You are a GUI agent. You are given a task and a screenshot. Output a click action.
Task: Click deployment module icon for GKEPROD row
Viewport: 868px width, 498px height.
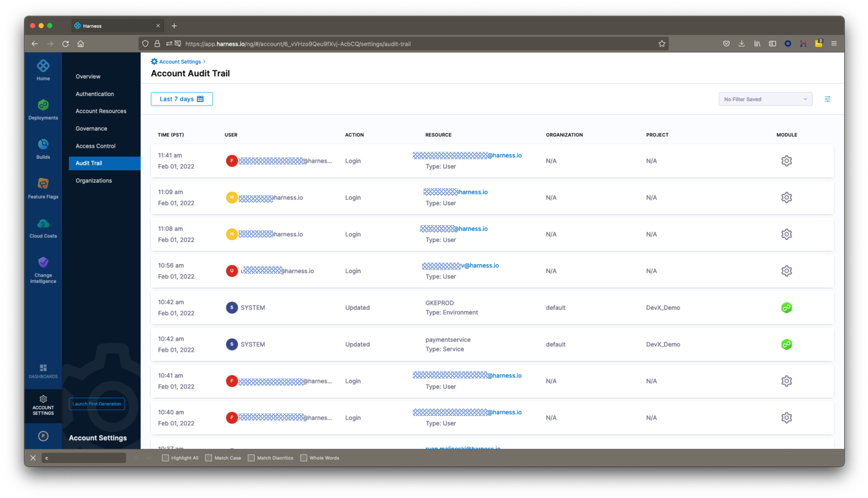(x=787, y=308)
